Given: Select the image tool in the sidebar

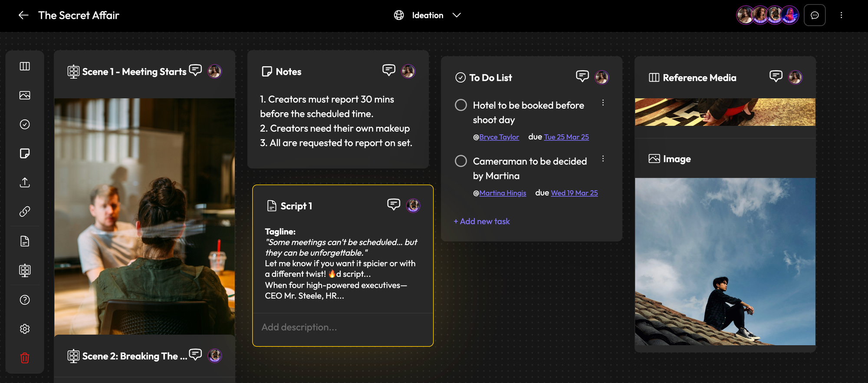Looking at the screenshot, I should [25, 95].
